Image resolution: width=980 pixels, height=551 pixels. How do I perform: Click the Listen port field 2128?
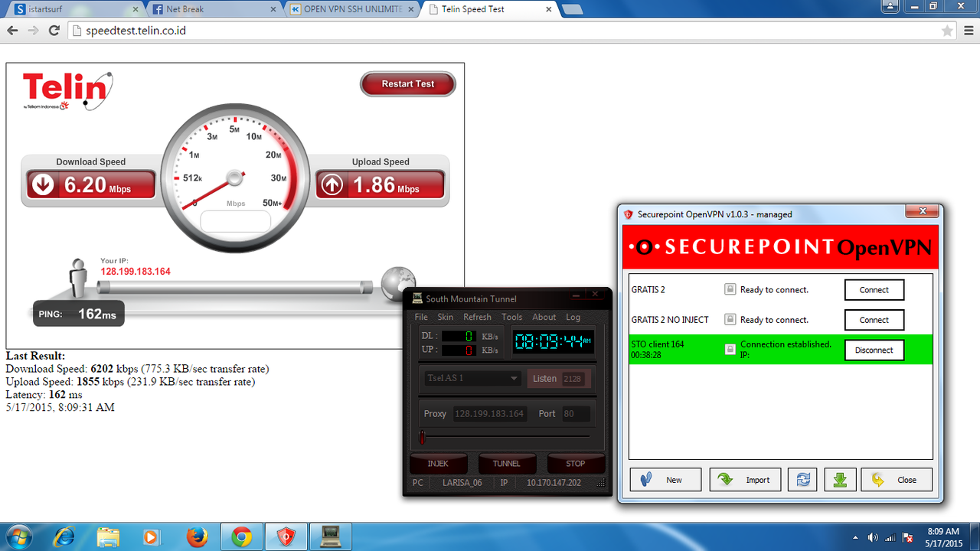573,379
